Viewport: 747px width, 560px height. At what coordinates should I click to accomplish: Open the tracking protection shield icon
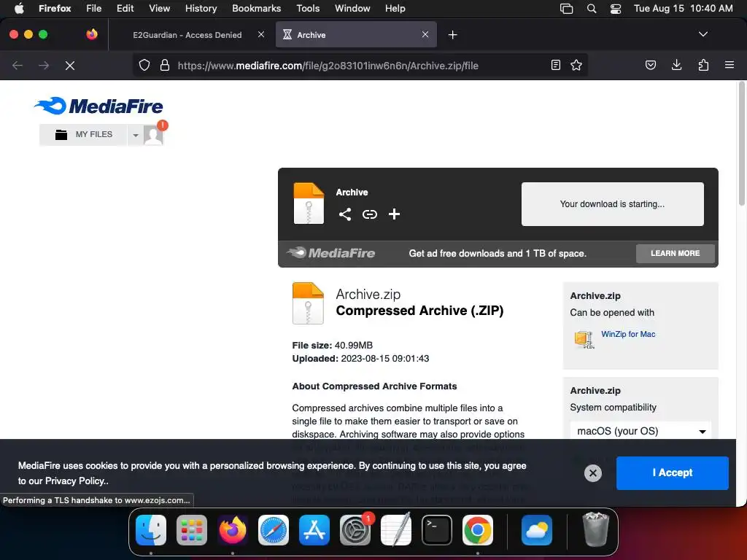tap(144, 65)
